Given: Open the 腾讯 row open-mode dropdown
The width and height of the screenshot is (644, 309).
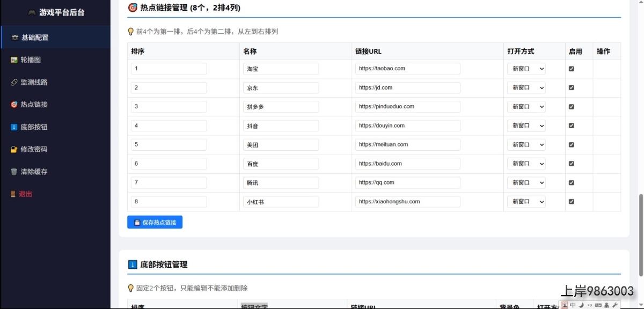Looking at the screenshot, I should (526, 183).
